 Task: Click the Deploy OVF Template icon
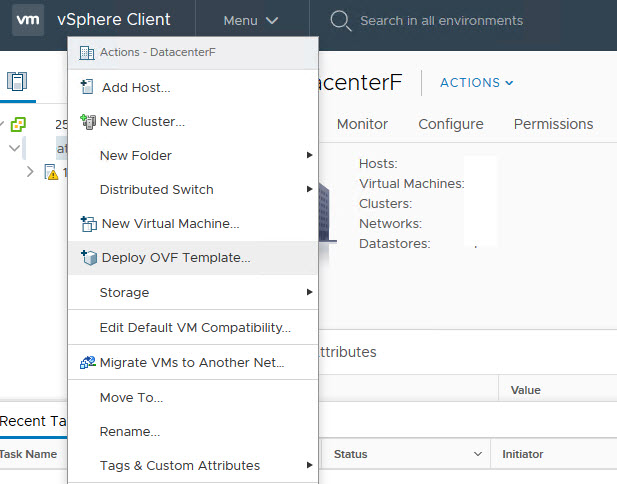pos(87,258)
